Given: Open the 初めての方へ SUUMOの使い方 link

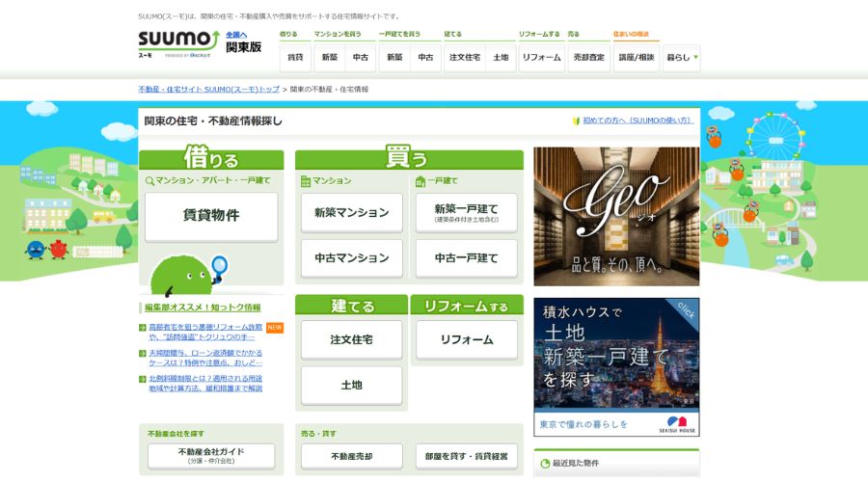Looking at the screenshot, I should pos(637,120).
